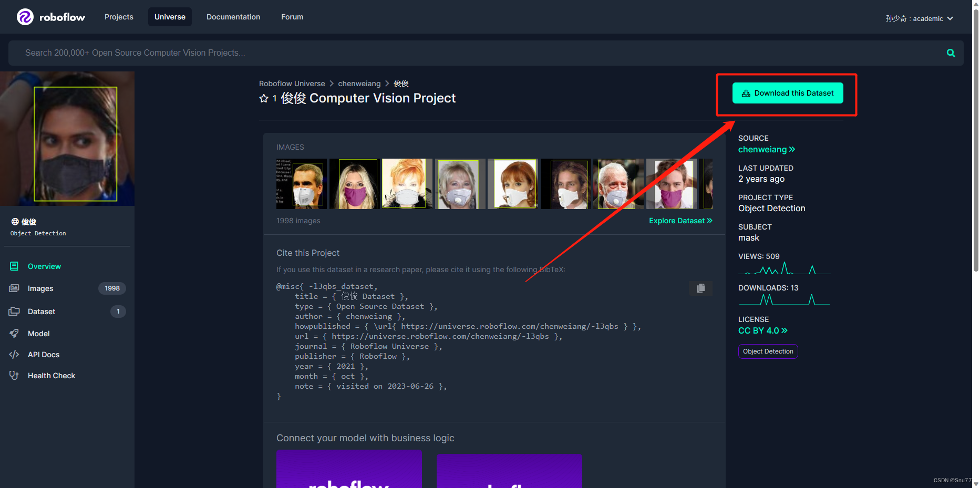The width and height of the screenshot is (980, 488).
Task: Click the views sparkline chart
Action: pos(785,269)
